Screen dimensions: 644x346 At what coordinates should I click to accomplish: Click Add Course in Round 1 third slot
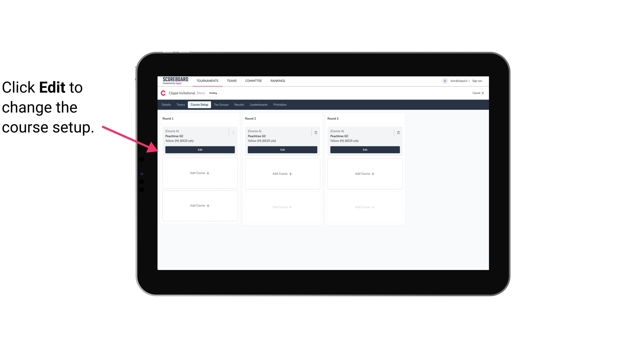click(x=200, y=205)
